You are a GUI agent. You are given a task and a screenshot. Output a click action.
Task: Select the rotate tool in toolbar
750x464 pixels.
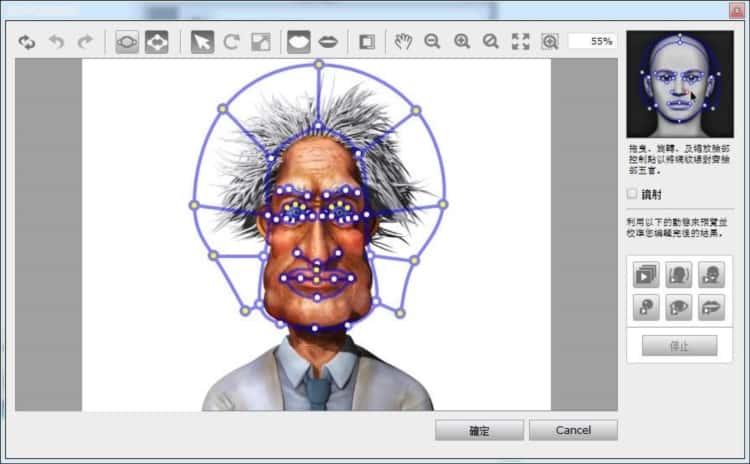pyautogui.click(x=231, y=42)
